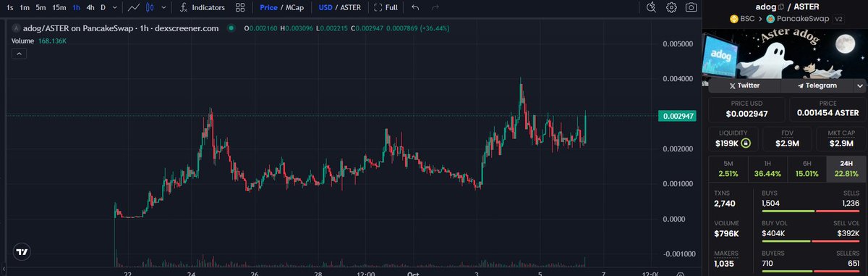Switch to 4h timeframe
This screenshot has width=868, height=276.
(90, 8)
